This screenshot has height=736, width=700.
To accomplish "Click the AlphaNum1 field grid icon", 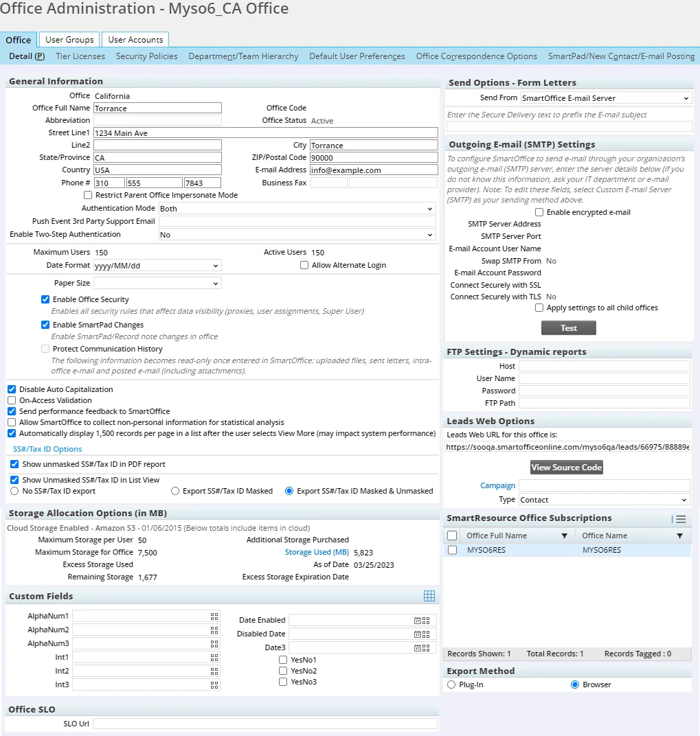I will 214,617.
